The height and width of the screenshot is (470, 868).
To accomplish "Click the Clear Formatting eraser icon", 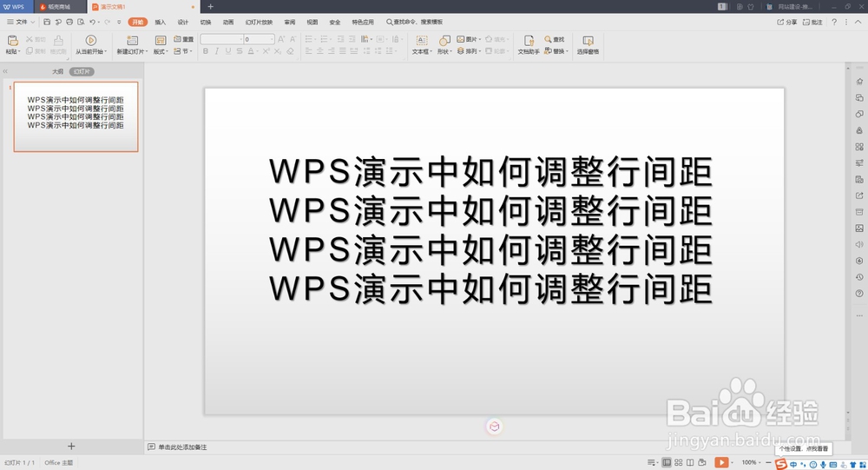I will click(290, 51).
